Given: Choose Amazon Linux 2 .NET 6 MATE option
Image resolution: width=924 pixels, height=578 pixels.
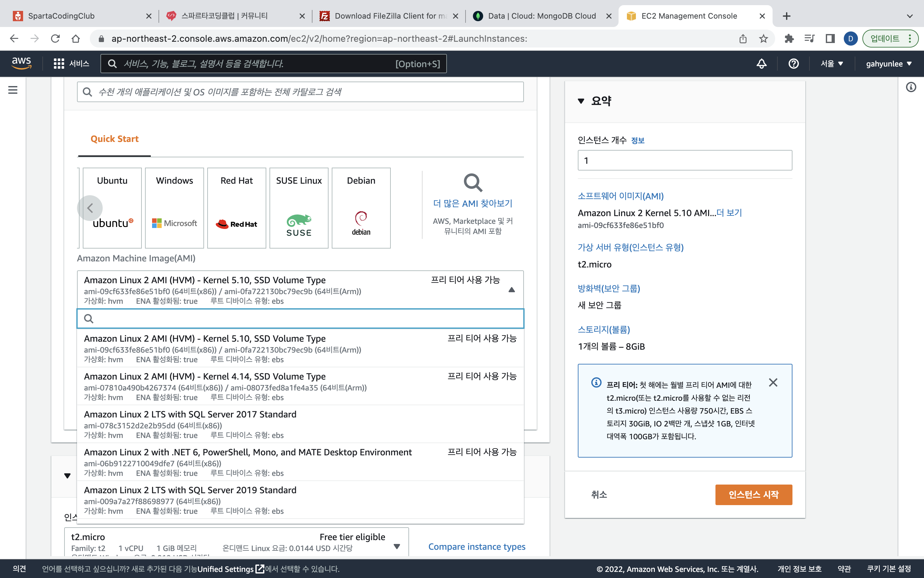Looking at the screenshot, I should pos(300,462).
